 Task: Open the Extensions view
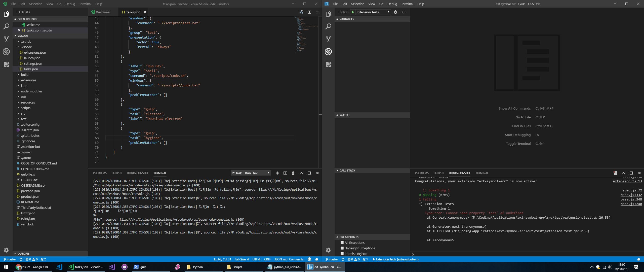click(x=6, y=64)
